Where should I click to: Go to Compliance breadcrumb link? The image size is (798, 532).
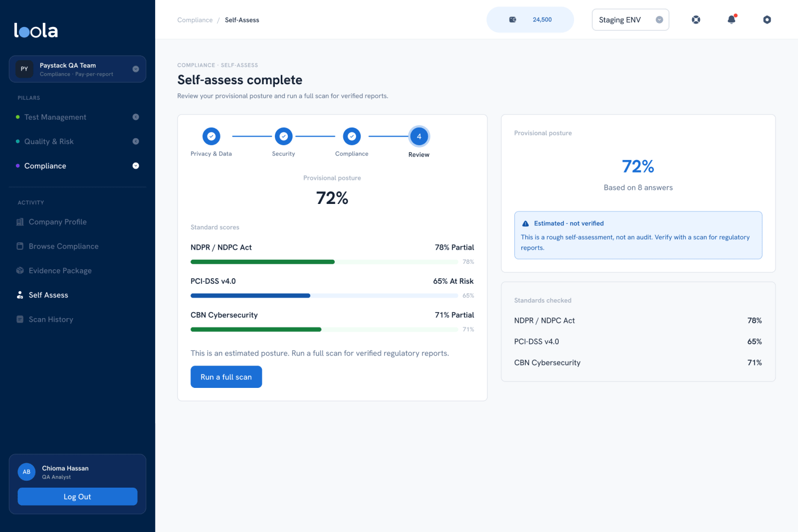pos(195,20)
